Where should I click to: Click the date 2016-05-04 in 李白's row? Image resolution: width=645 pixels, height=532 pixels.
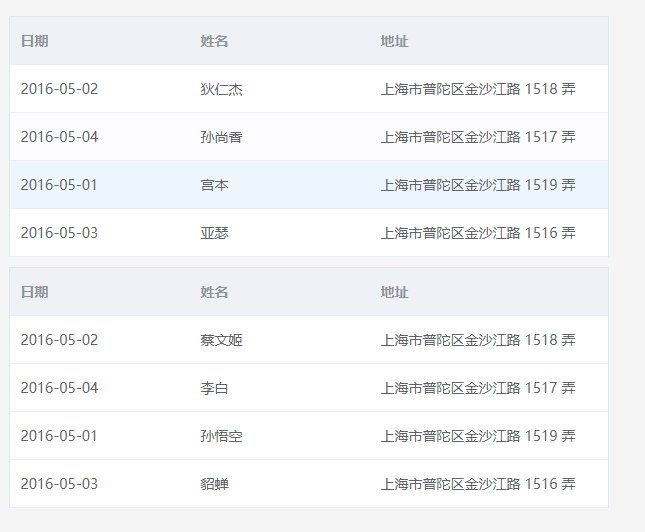click(x=59, y=388)
